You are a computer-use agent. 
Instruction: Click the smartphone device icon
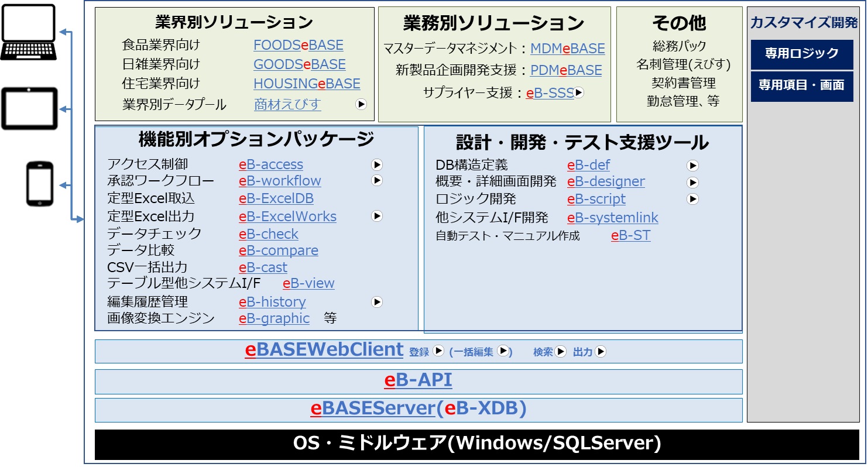point(40,184)
